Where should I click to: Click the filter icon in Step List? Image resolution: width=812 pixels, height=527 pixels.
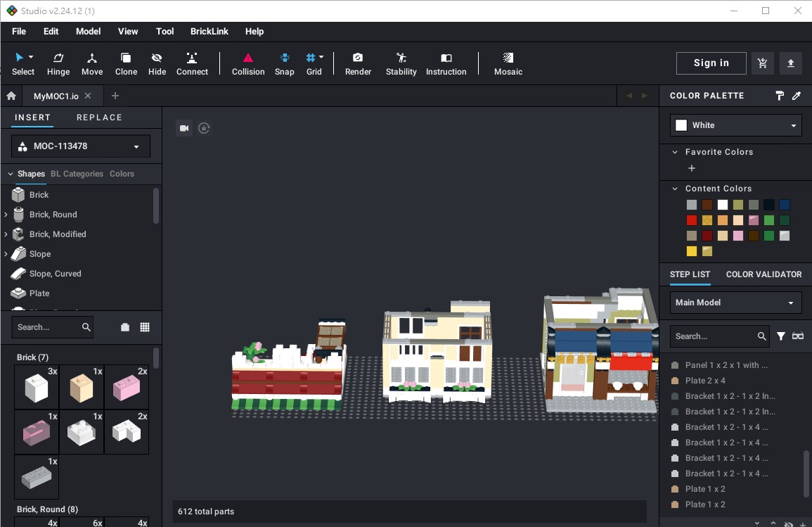(781, 336)
